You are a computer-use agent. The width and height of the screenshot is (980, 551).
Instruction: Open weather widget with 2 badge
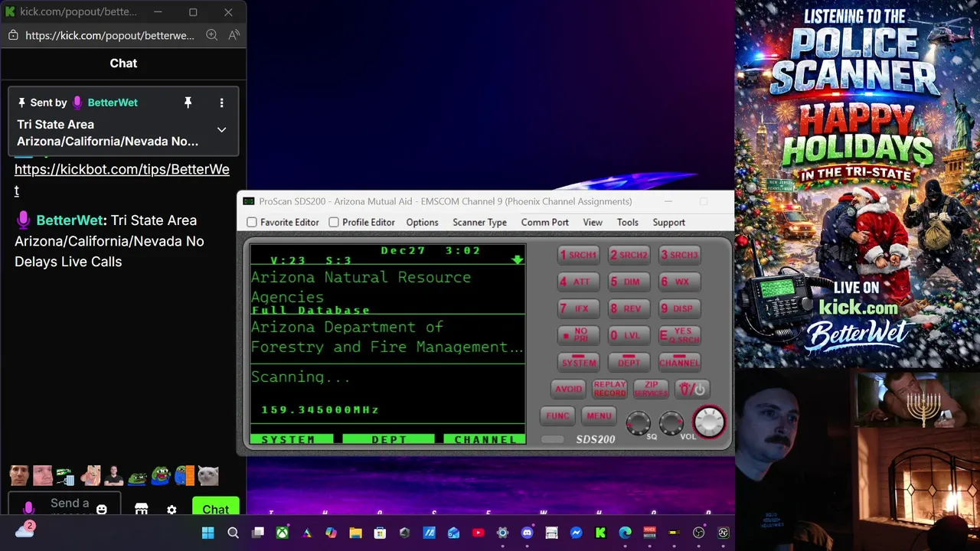pos(24,530)
